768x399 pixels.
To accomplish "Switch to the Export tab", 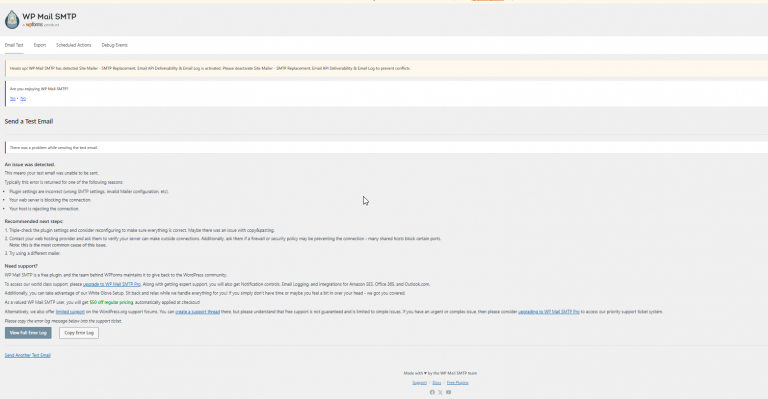I will click(40, 45).
